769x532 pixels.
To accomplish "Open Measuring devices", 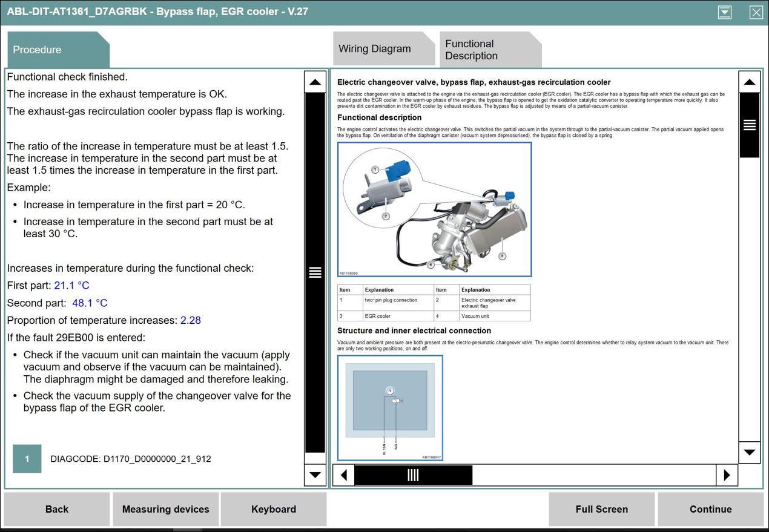I will pos(165,509).
